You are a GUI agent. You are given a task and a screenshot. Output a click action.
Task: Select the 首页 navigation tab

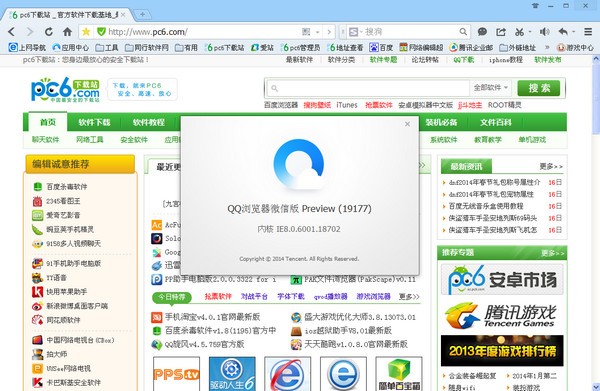[48, 122]
